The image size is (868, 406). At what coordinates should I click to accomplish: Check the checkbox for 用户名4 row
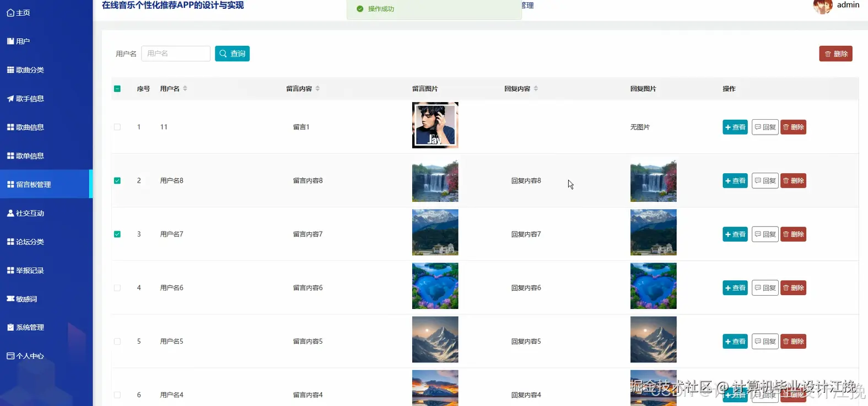[117, 395]
